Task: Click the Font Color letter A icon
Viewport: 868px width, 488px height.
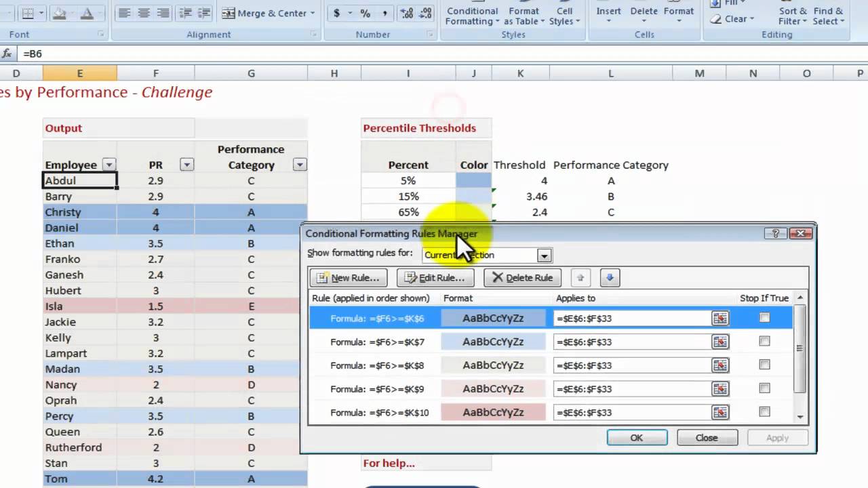Action: [87, 13]
